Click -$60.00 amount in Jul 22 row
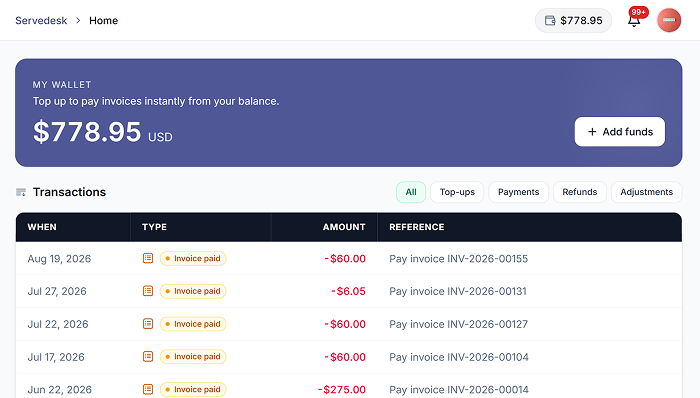The image size is (700, 398). coord(345,324)
